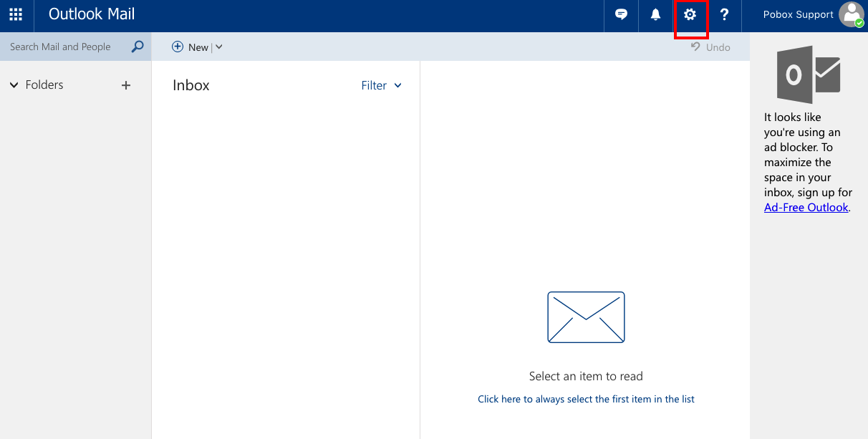
Task: Open the notifications bell
Action: [655, 14]
